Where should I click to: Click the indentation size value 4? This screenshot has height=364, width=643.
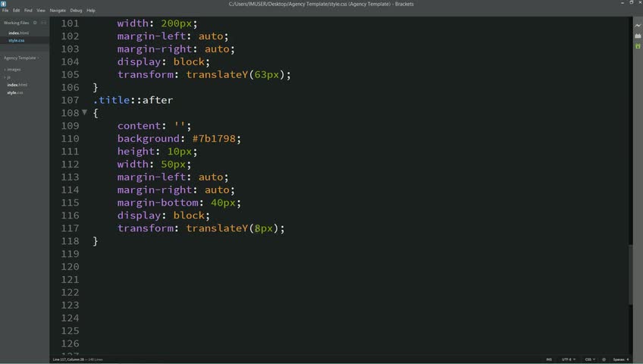[627, 359]
